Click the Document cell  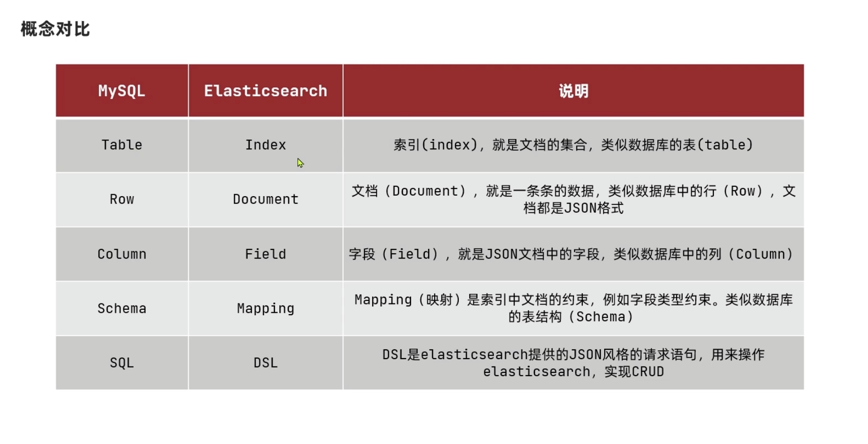pos(265,200)
